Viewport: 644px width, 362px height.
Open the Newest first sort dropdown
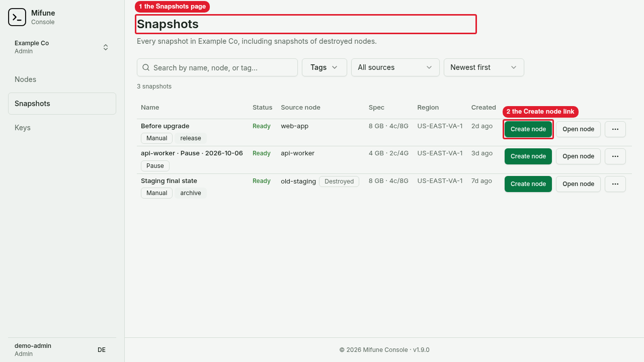pyautogui.click(x=484, y=67)
